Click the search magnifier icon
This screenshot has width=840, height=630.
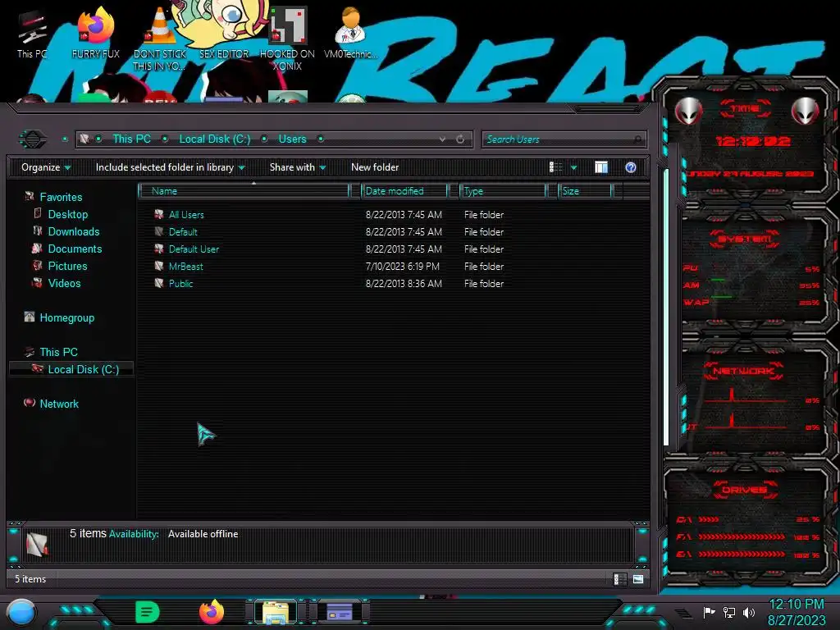(x=637, y=139)
